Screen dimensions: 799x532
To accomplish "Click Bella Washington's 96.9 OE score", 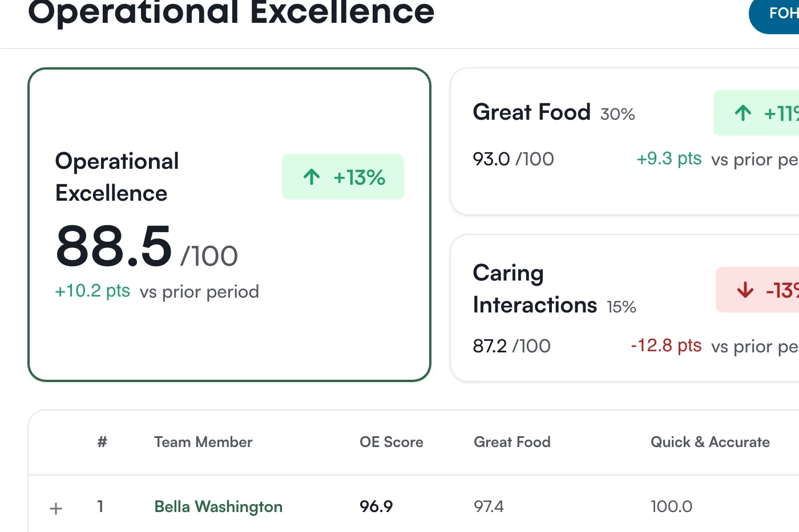I will 376,506.
